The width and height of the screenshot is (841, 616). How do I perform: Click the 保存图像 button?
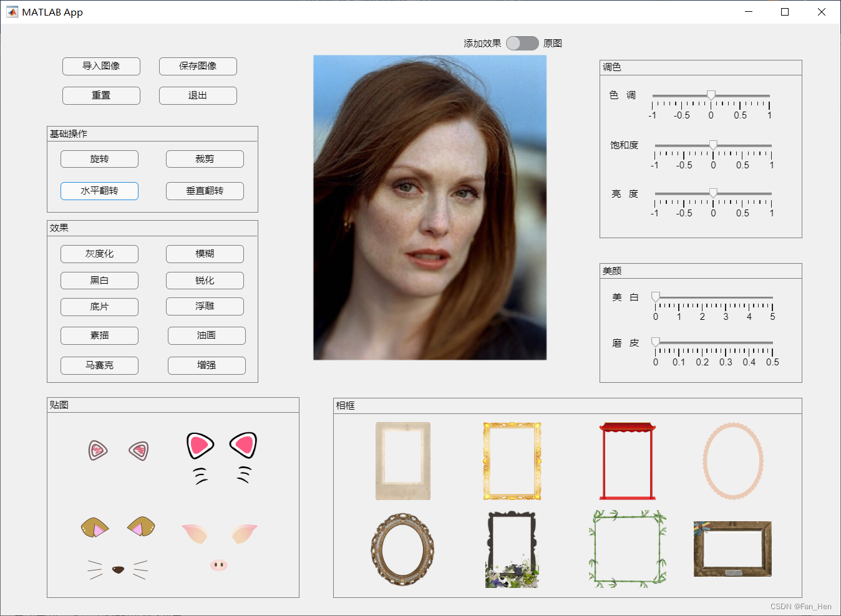click(198, 66)
